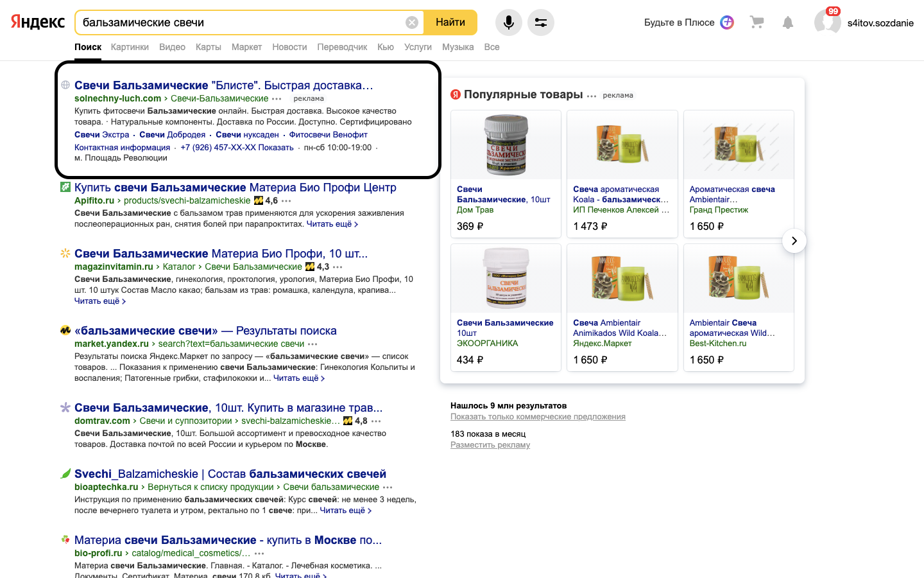Screen dimensions: 924x578
Task: Toggle Показать только коммерческие предложения link
Action: (x=538, y=417)
